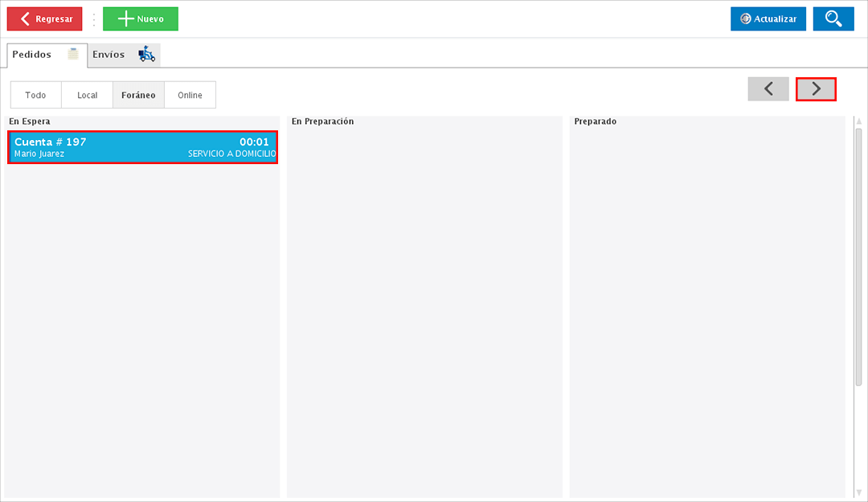868x502 pixels.
Task: Click the empty En Preparación column
Action: (424, 306)
